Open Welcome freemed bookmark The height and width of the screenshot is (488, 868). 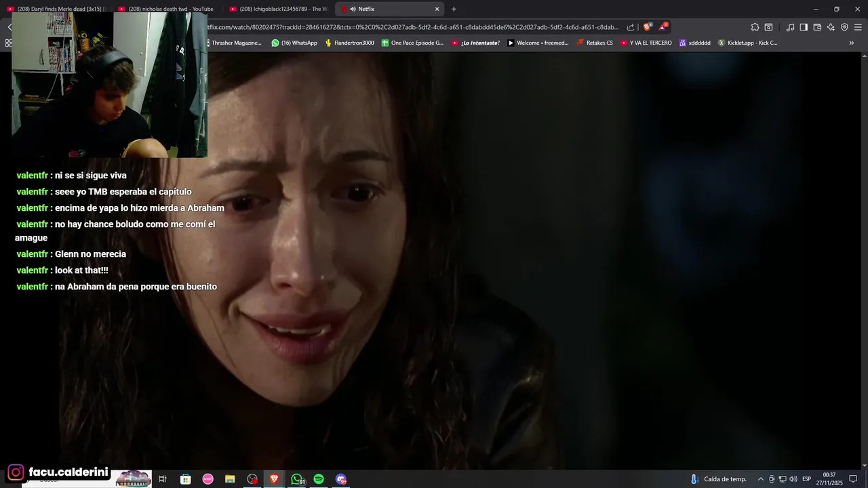click(x=538, y=43)
